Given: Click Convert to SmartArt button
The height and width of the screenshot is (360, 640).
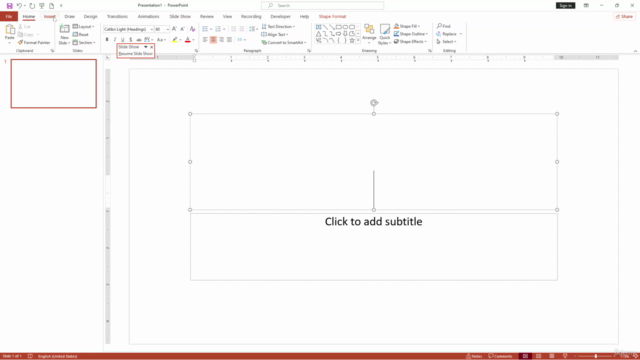Looking at the screenshot, I should pyautogui.click(x=284, y=42).
